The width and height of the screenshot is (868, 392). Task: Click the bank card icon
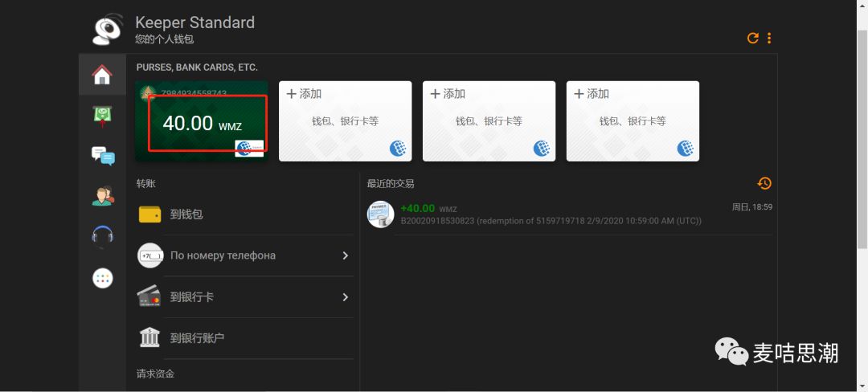click(x=149, y=296)
